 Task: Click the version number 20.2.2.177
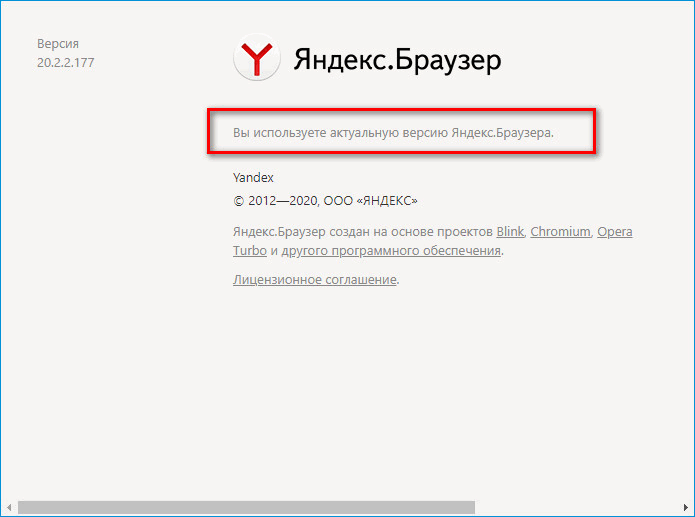pyautogui.click(x=66, y=63)
